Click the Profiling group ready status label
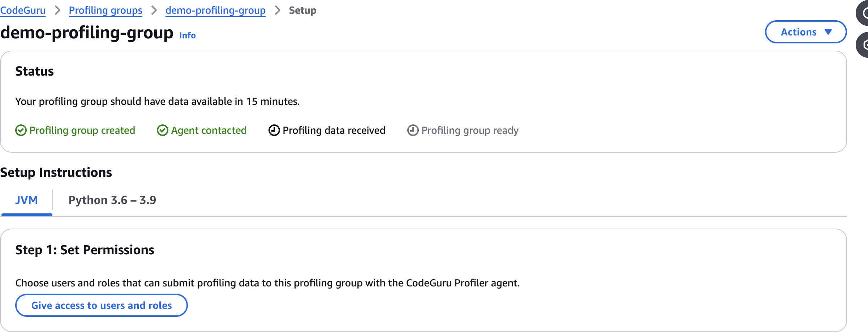868x332 pixels. [x=470, y=130]
